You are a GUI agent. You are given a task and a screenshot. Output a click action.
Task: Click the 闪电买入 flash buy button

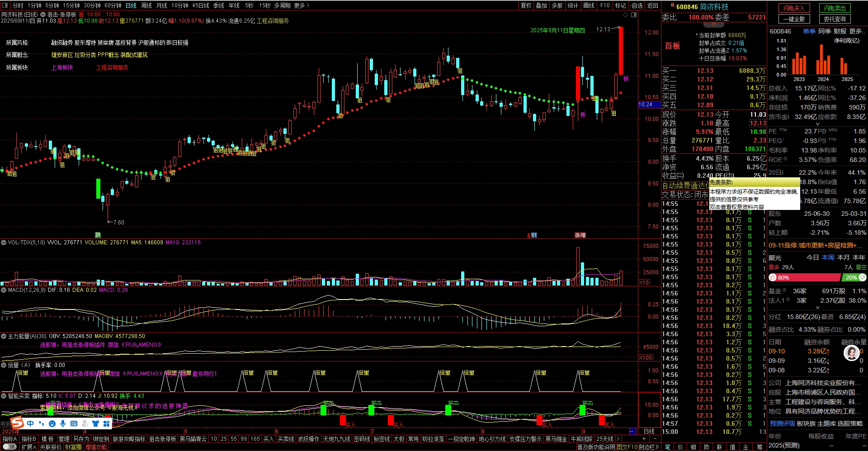pos(794,8)
